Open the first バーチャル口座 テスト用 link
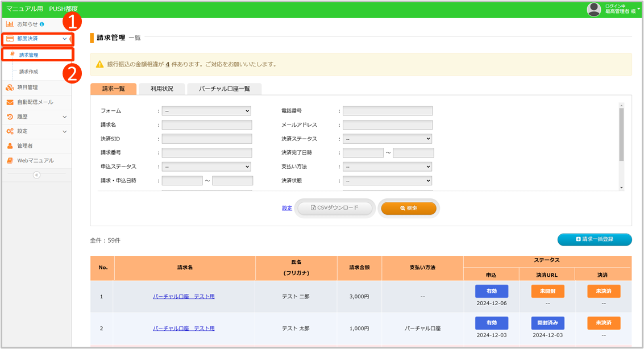The image size is (644, 349). pyautogui.click(x=184, y=297)
